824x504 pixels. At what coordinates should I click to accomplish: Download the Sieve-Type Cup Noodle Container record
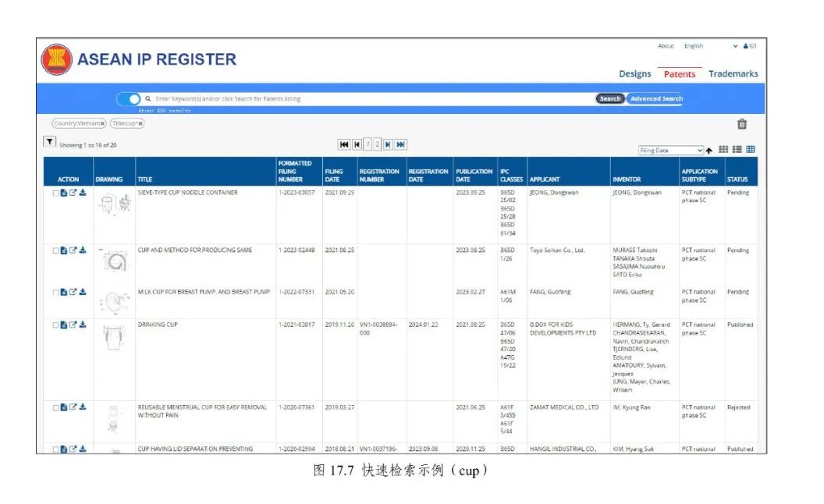(83, 193)
